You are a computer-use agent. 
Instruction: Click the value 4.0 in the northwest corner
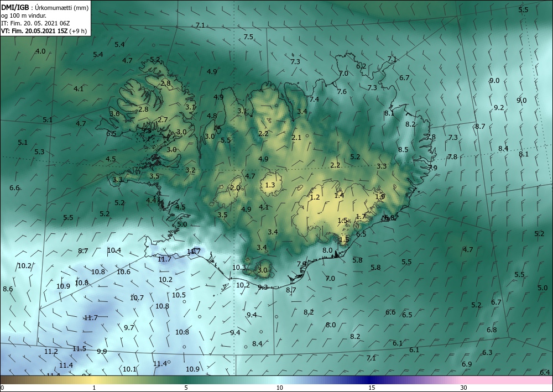point(40,51)
